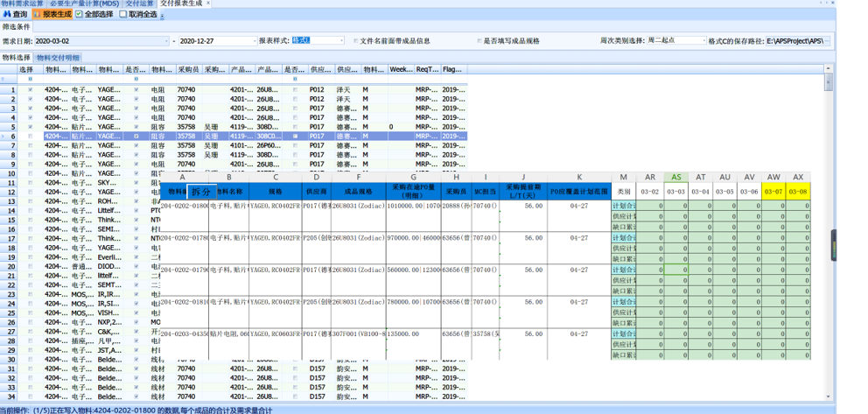Expand the 报表样式 dropdown
868x414 pixels.
click(x=340, y=41)
